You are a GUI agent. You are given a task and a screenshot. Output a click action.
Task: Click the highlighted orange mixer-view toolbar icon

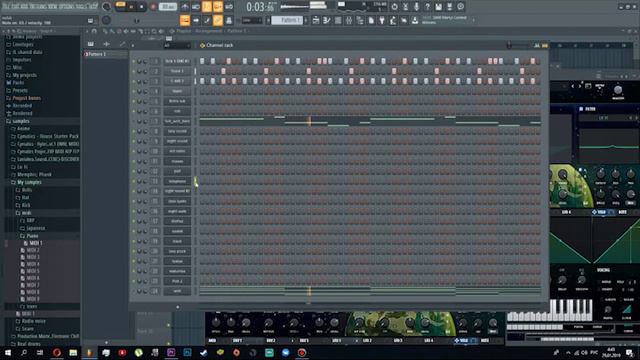218,20
